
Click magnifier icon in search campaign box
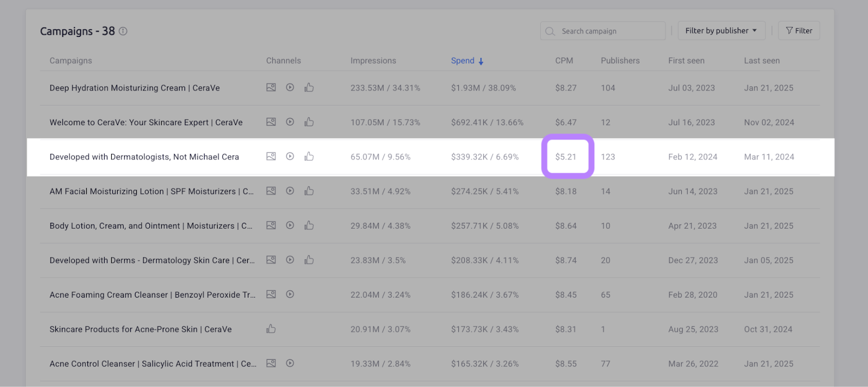point(550,31)
